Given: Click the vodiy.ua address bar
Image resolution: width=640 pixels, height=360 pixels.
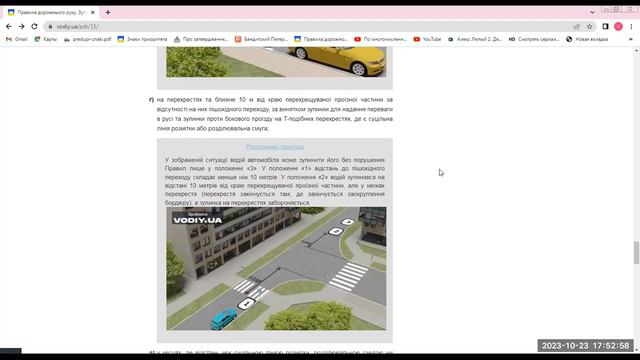Looking at the screenshot, I should tap(310, 27).
